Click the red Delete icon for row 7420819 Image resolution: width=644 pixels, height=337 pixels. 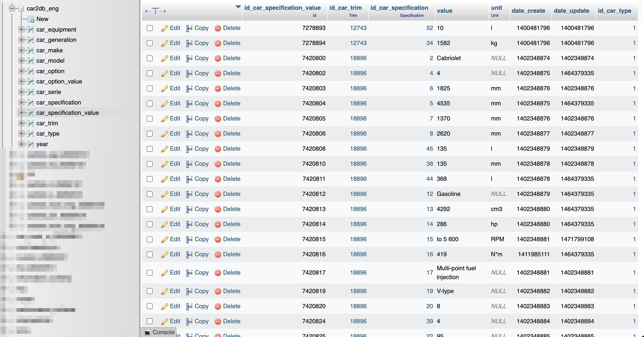click(218, 291)
